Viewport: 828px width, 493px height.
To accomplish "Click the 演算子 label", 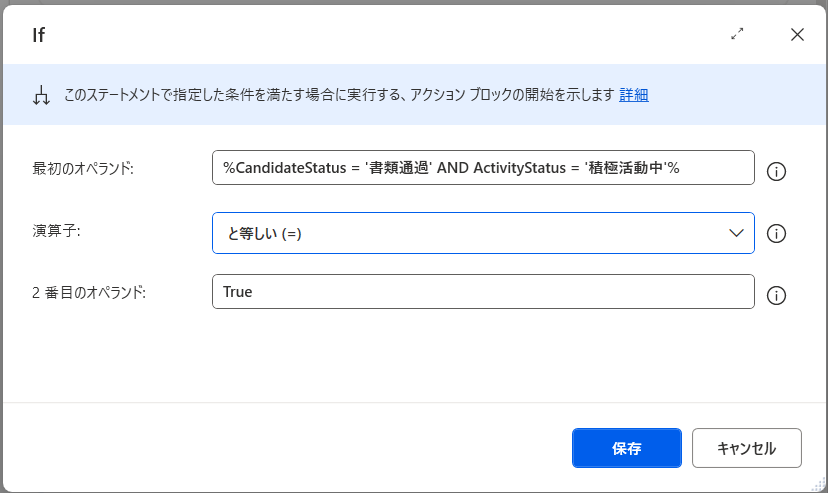I will click(55, 231).
